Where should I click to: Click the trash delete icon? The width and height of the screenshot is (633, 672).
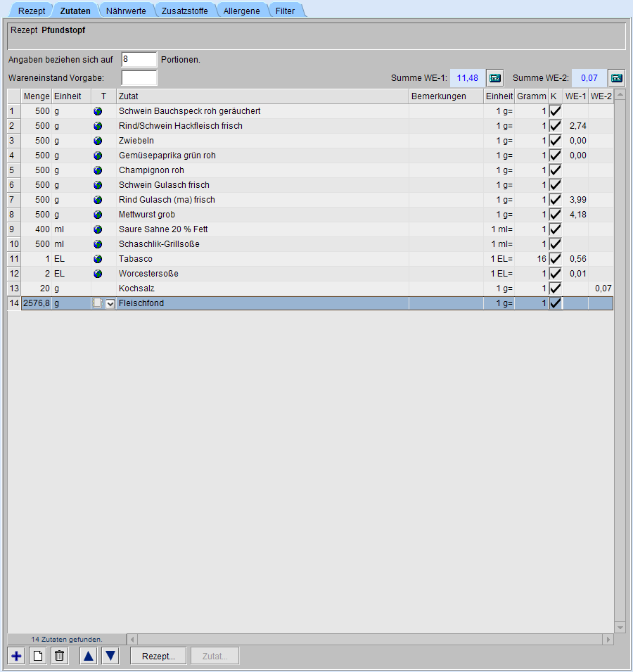tap(60, 656)
